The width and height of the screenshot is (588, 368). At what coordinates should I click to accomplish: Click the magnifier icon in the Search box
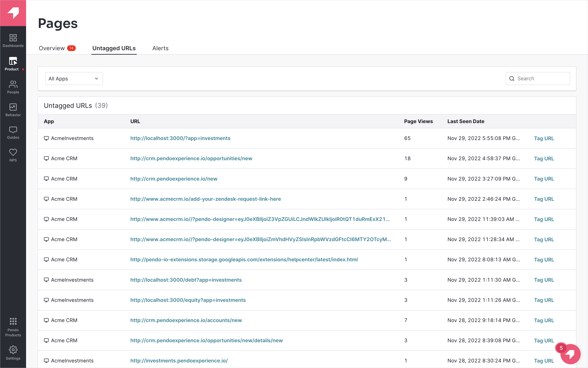pyautogui.click(x=512, y=79)
